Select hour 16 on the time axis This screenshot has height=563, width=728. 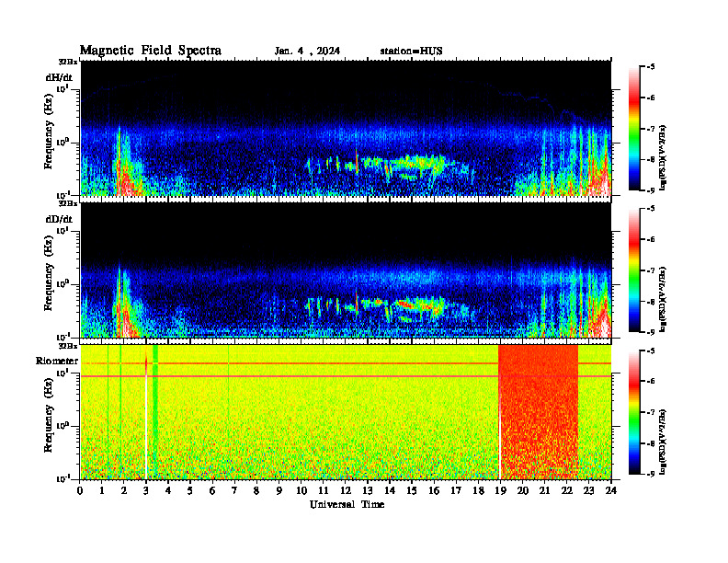tap(434, 490)
